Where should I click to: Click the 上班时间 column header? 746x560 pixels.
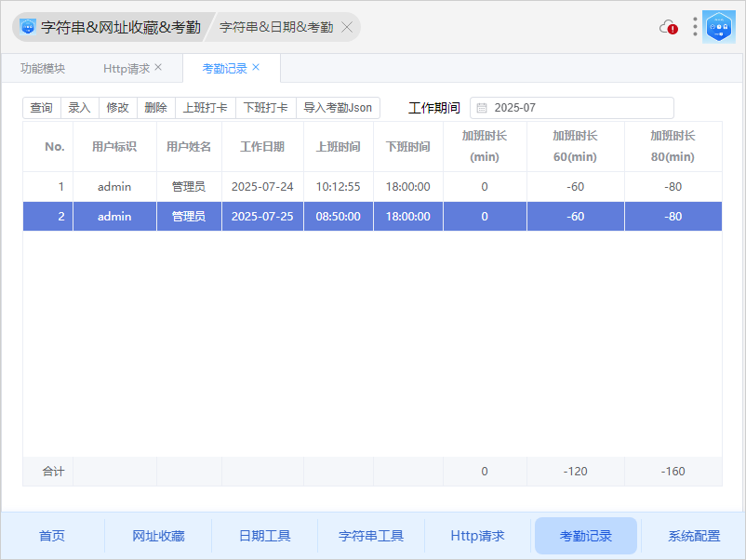coord(339,147)
